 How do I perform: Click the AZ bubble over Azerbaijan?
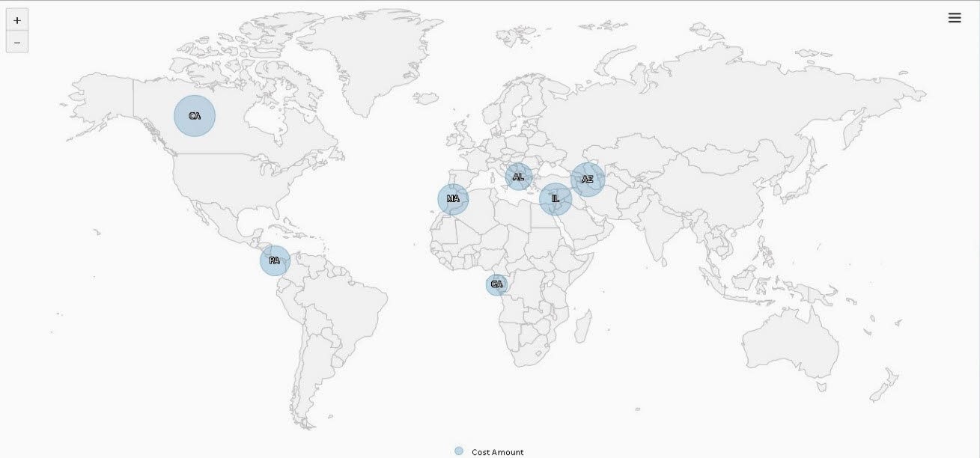587,180
